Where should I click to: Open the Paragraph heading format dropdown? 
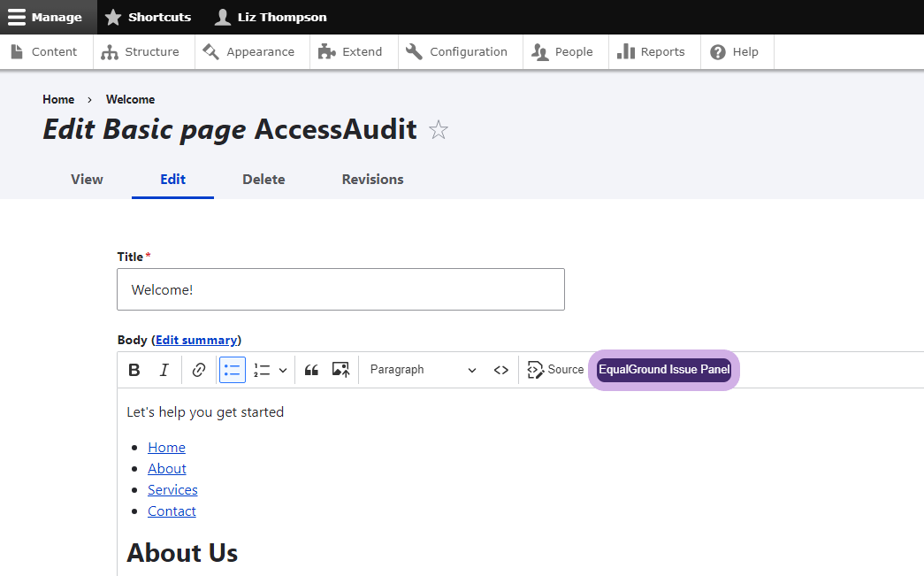pos(423,370)
